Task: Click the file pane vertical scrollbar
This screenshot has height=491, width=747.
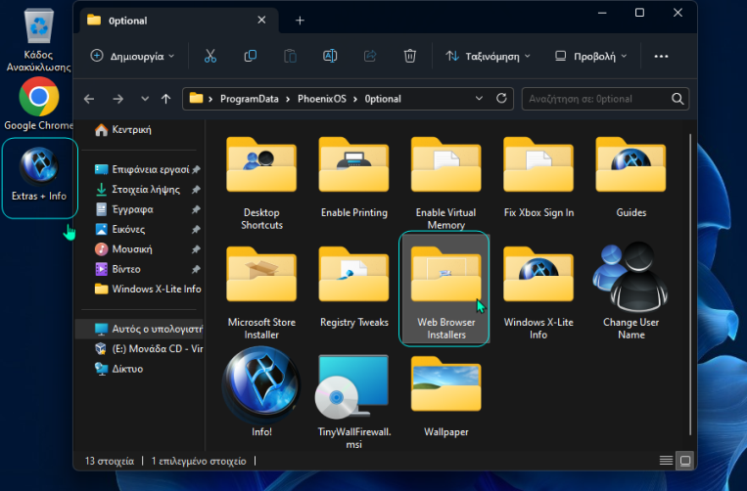Action: [x=690, y=285]
